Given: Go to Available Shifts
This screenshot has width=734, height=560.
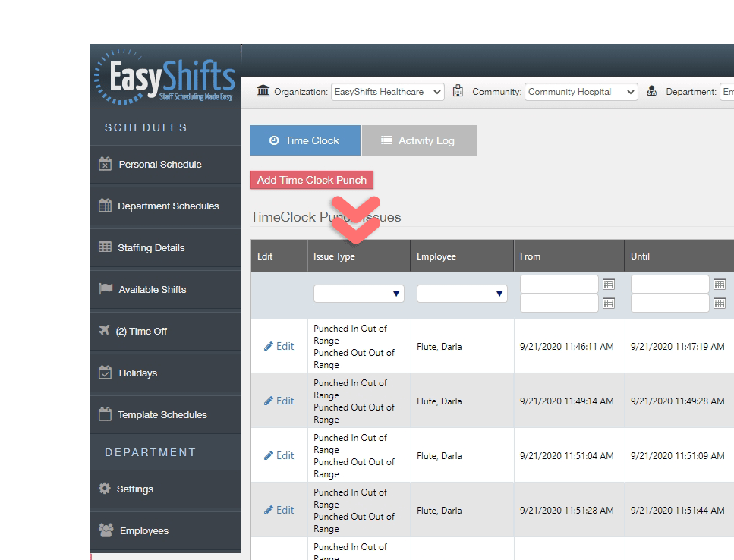Looking at the screenshot, I should (165, 289).
